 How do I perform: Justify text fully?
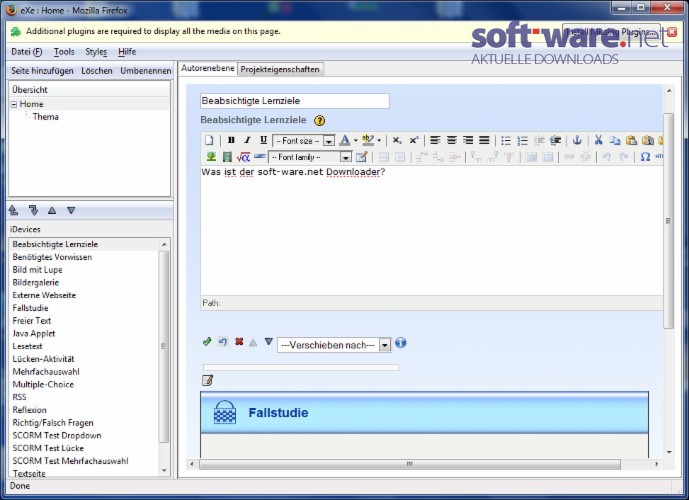tap(484, 140)
